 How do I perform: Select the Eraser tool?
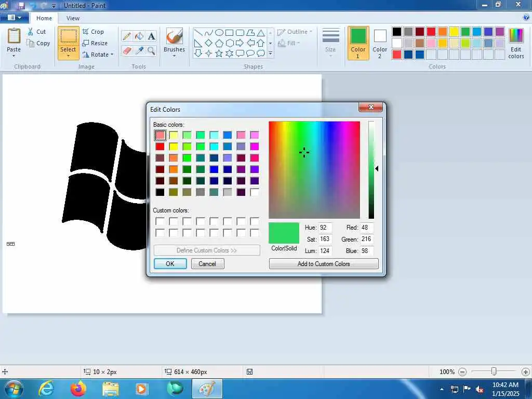pos(127,51)
